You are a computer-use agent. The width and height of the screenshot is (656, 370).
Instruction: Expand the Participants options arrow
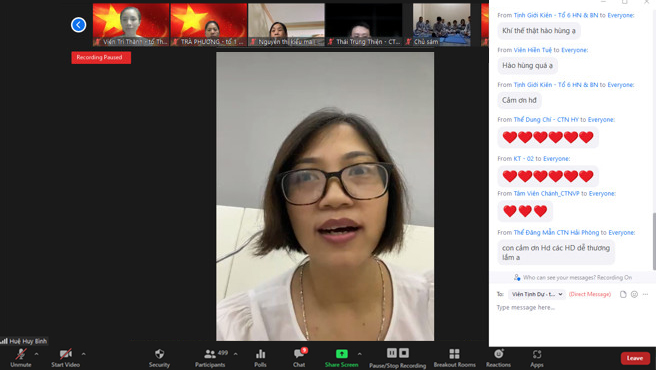pos(236,354)
